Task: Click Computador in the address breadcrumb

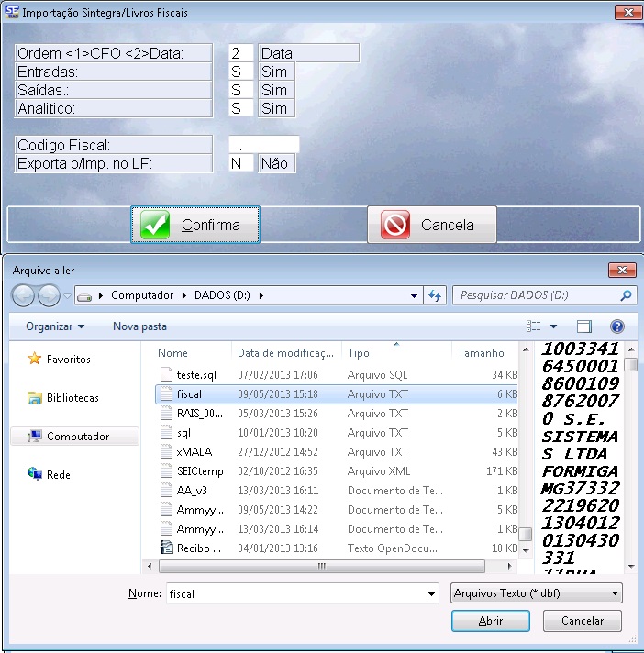Action: tap(142, 295)
